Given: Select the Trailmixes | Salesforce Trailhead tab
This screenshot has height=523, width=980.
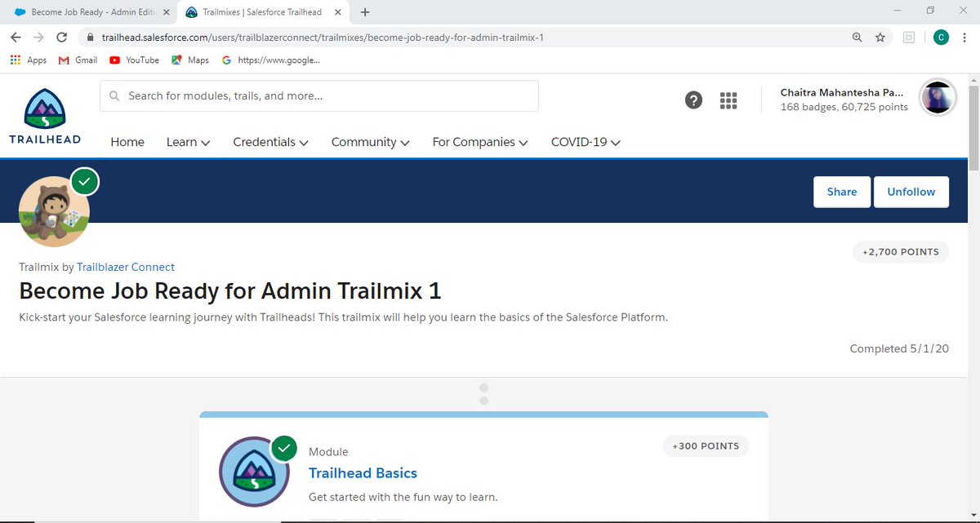Looking at the screenshot, I should tap(261, 12).
